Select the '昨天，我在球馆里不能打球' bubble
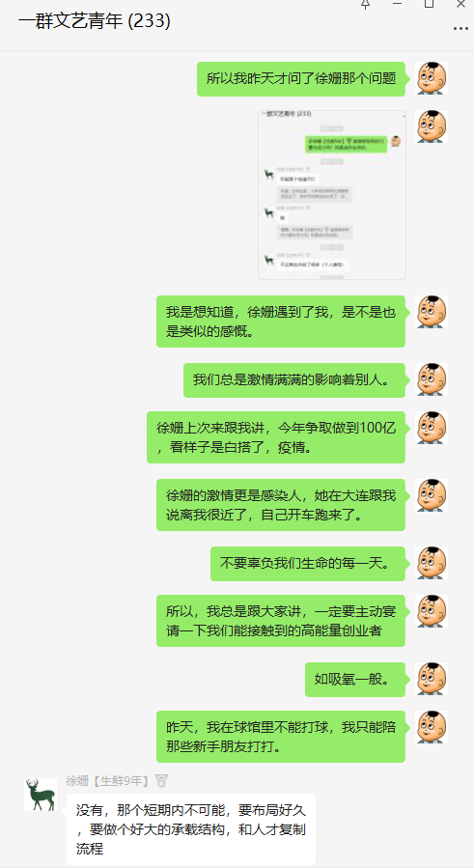Screen dimensions: 474x868 click(x=281, y=737)
